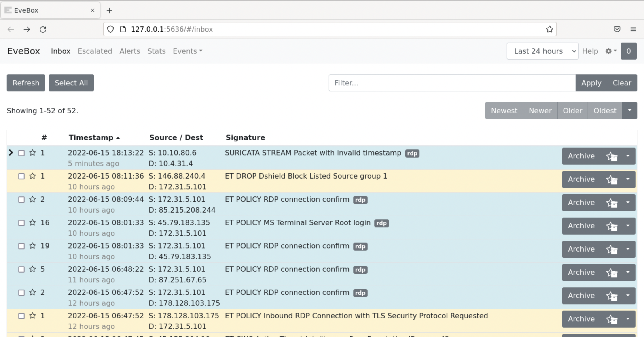Check the ET DROP Dshield alert checkbox
644x337 pixels.
click(x=21, y=176)
